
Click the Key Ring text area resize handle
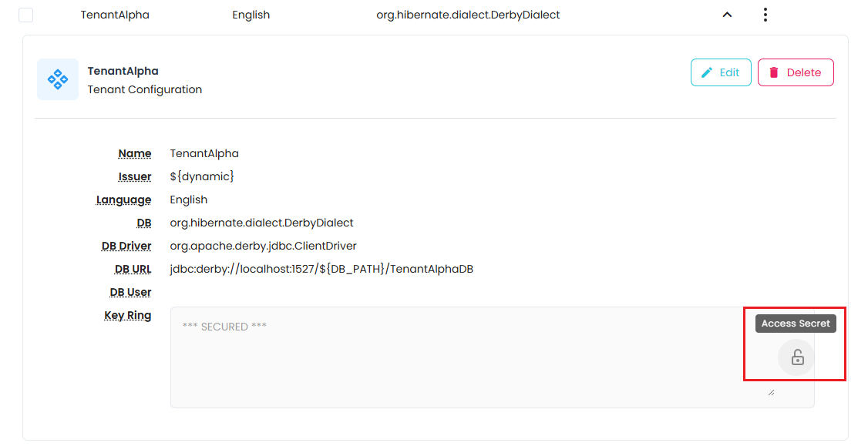click(x=771, y=393)
